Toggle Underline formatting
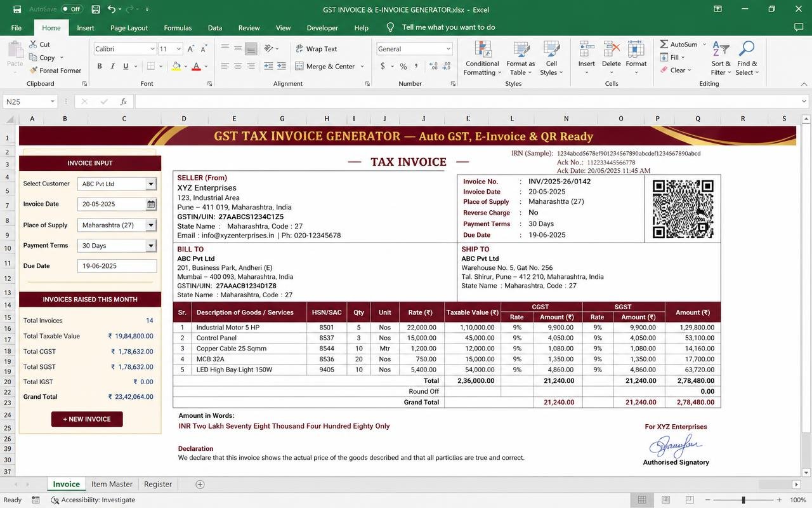The height and width of the screenshot is (508, 812). pos(126,66)
